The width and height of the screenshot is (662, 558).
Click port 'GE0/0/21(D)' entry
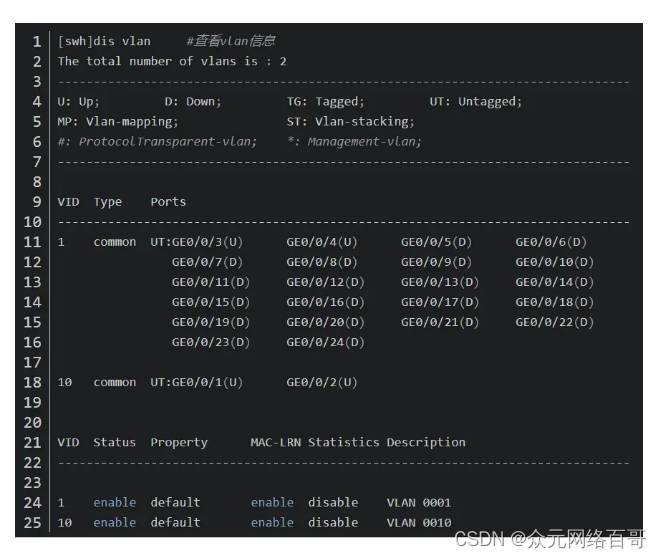440,322
